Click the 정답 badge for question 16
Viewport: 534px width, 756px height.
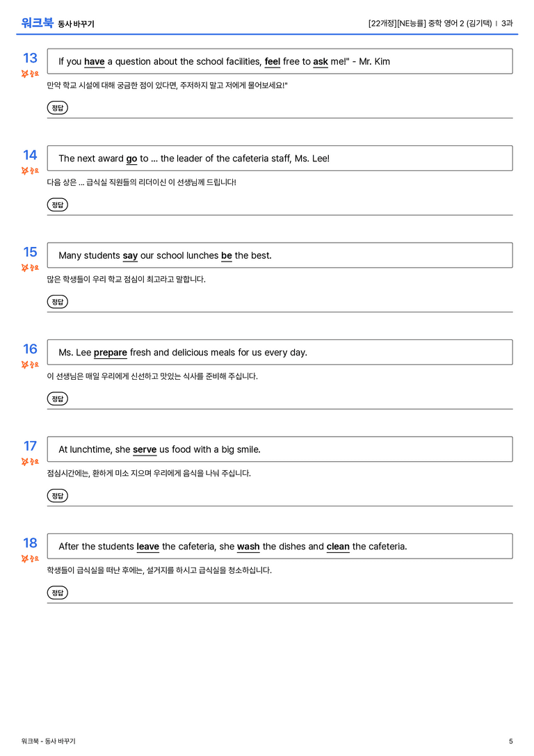(57, 399)
